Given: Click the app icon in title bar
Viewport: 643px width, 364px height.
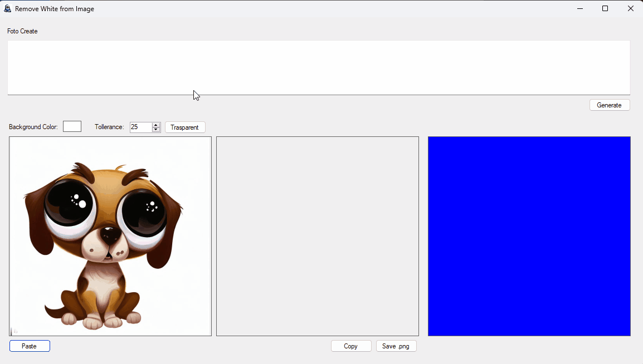Looking at the screenshot, I should click(7, 8).
